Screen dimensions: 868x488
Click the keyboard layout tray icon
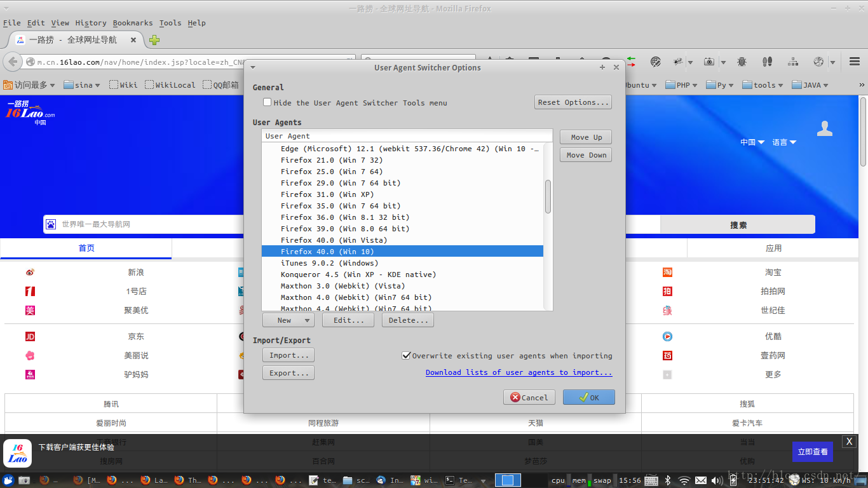point(651,480)
